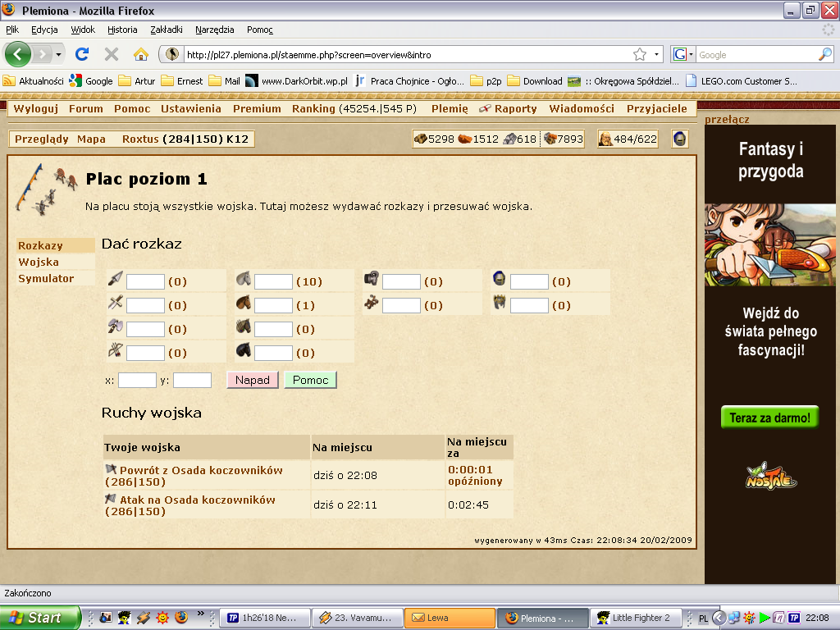This screenshot has width=840, height=630.
Task: Click the ram unit icon
Action: [x=372, y=279]
